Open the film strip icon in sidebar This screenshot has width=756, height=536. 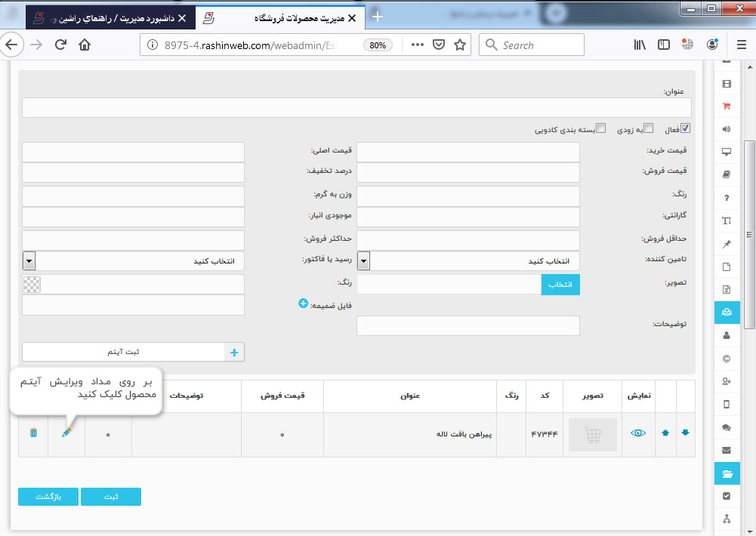(727, 83)
